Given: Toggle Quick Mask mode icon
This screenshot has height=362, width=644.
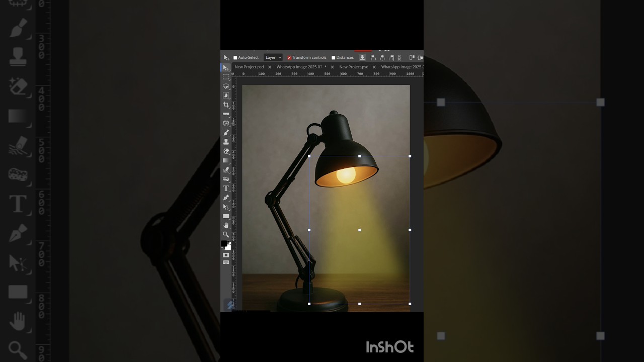Looking at the screenshot, I should tap(226, 255).
